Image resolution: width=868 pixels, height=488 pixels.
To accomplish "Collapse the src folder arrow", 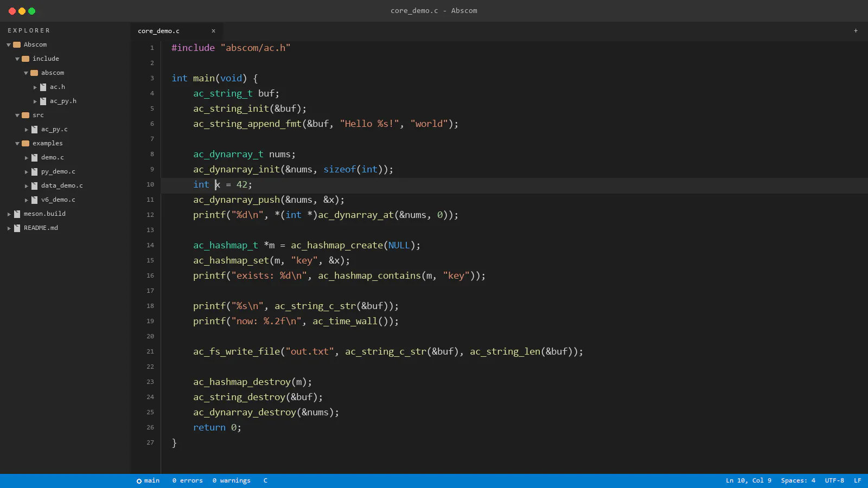I will (17, 115).
